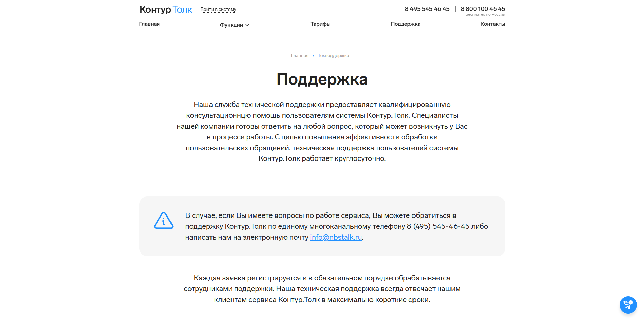Click the Главная breadcrumb link
This screenshot has height=319, width=644.
click(300, 56)
